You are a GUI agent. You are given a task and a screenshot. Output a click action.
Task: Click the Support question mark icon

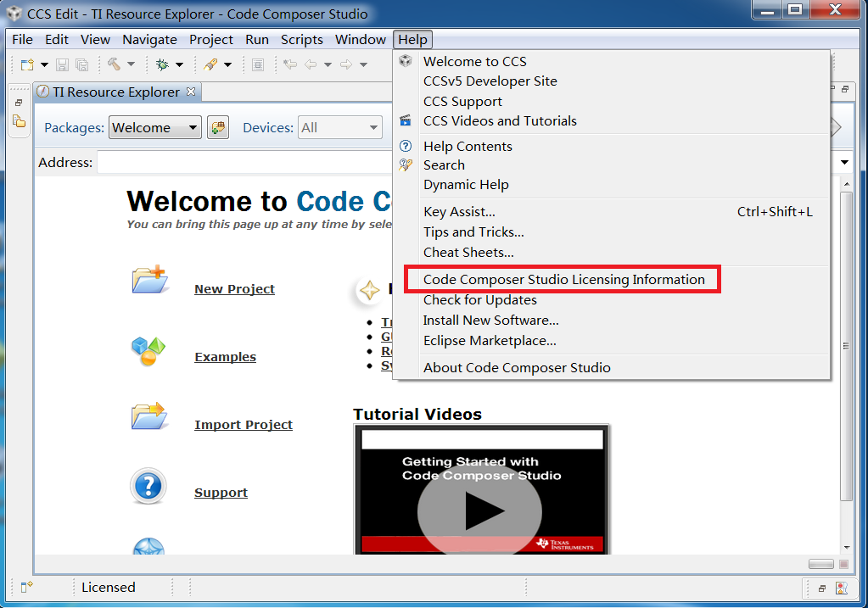[148, 486]
